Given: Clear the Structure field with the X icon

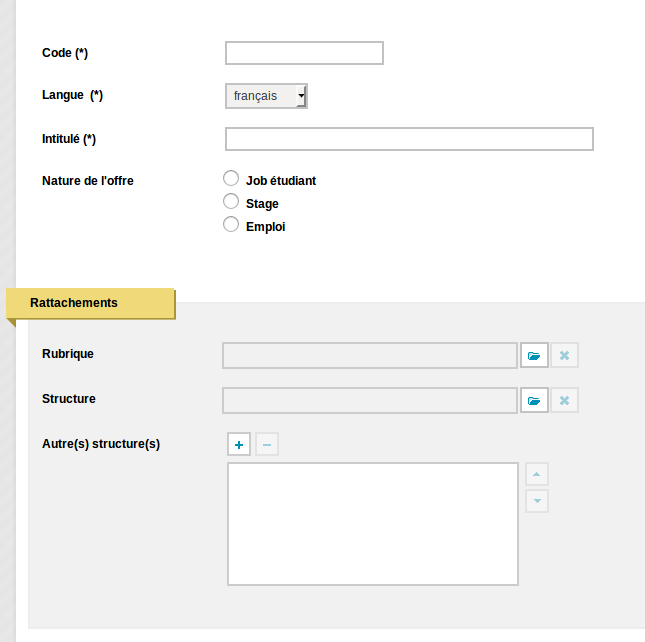Looking at the screenshot, I should (564, 400).
